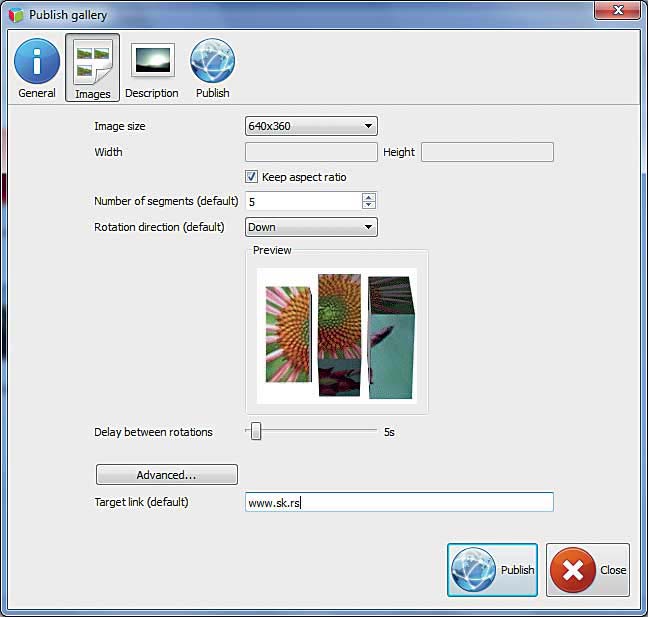Open the General tab with the info icon
This screenshot has width=648, height=617.
[x=37, y=68]
